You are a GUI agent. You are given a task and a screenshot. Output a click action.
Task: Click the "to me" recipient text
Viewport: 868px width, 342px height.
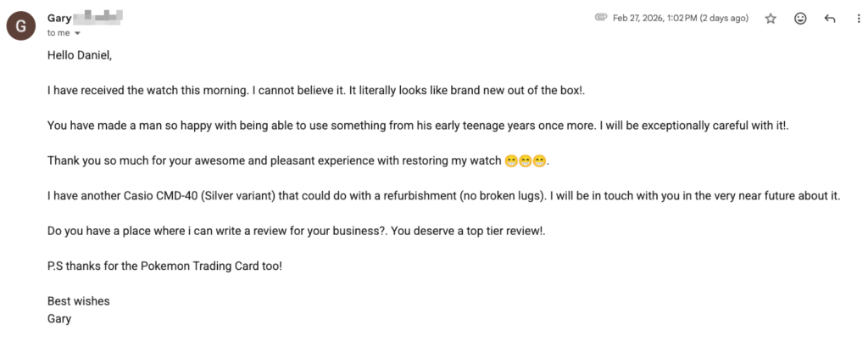click(x=58, y=33)
